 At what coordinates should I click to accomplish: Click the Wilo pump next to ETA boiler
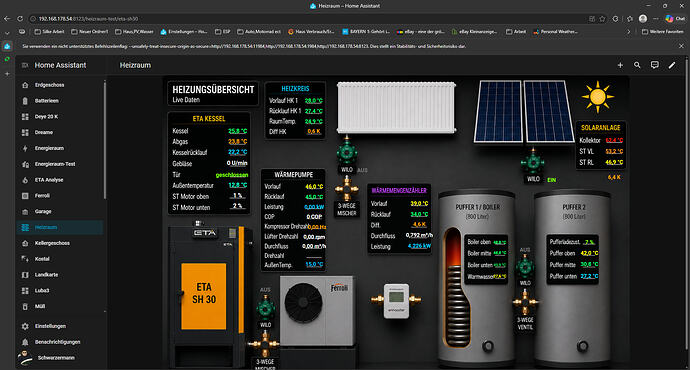pos(265,308)
